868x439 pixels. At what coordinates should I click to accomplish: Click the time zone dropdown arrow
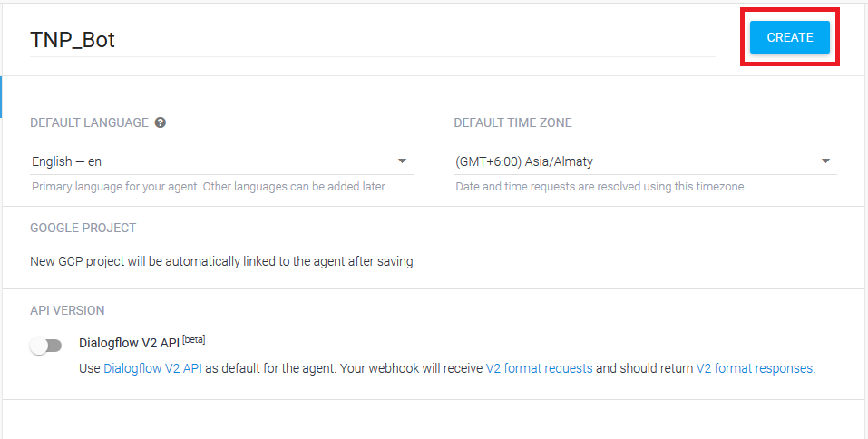825,161
